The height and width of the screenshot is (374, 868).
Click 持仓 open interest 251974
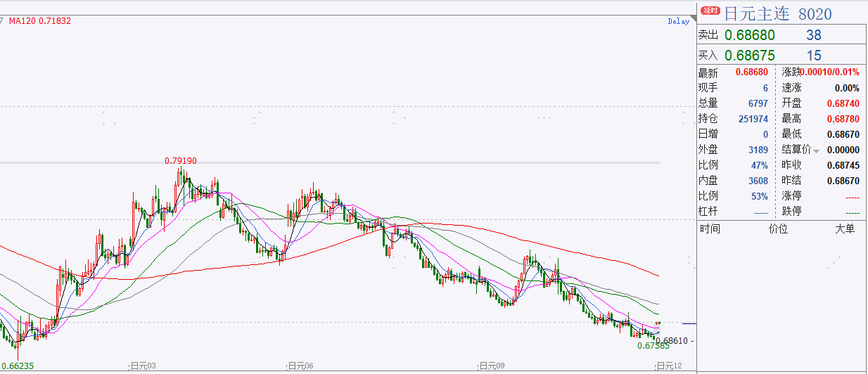tap(754, 119)
